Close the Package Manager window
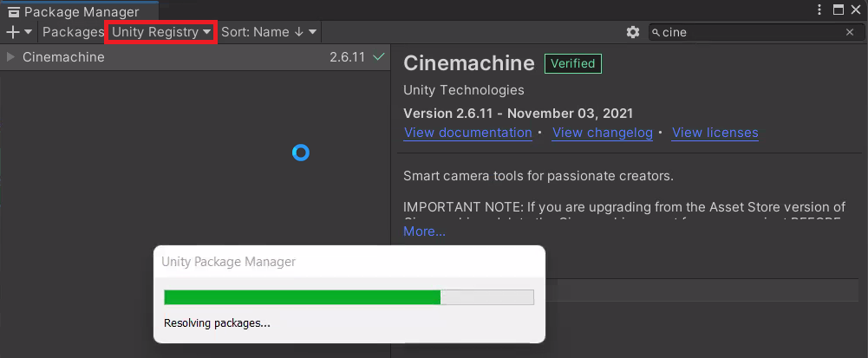868x358 pixels. click(857, 10)
